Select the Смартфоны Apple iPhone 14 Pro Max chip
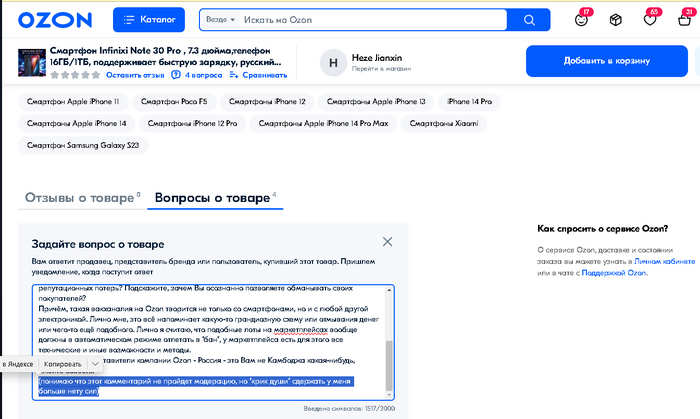 (x=323, y=124)
